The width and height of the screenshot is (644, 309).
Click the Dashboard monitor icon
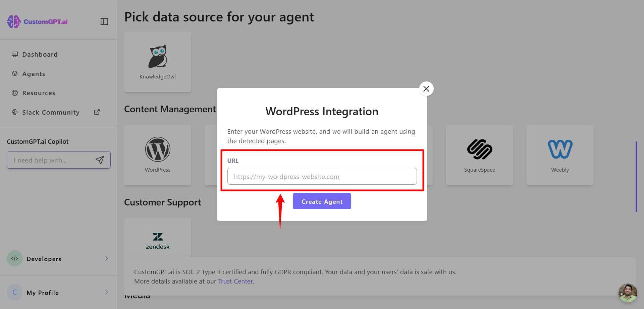15,54
